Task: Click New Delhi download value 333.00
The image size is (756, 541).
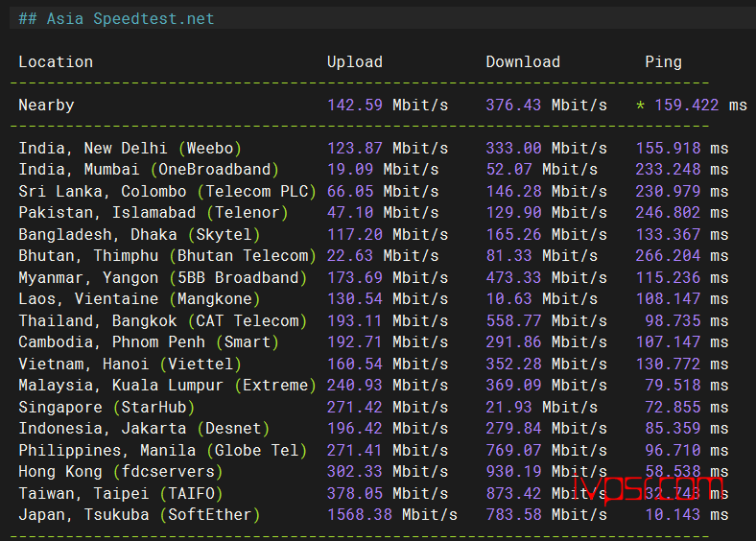Action: point(513,148)
